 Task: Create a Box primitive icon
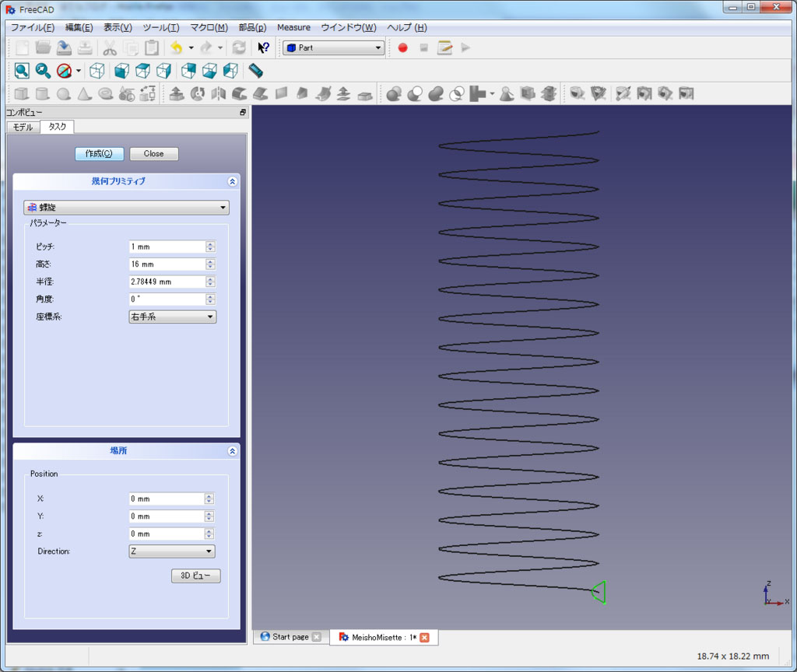pos(21,93)
